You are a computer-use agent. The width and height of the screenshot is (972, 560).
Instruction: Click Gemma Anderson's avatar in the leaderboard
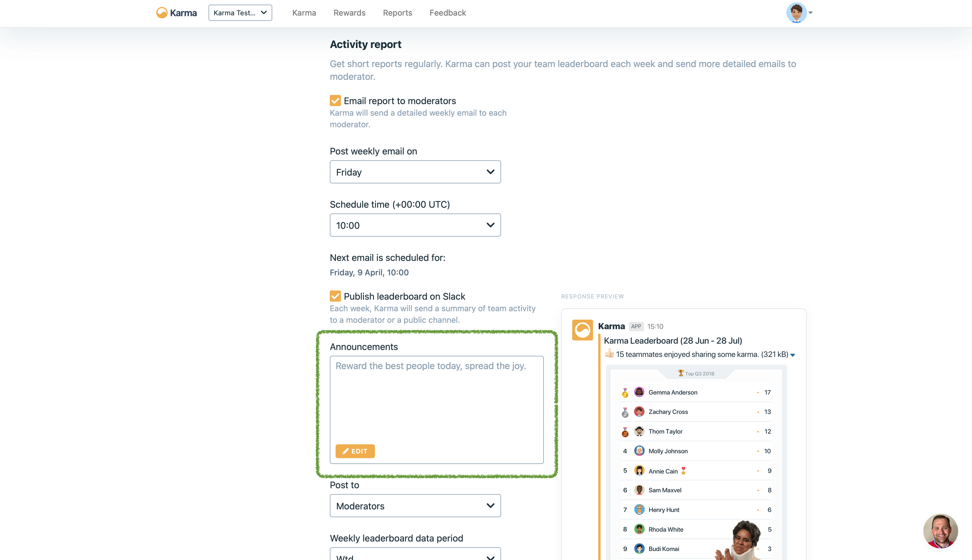pyautogui.click(x=639, y=392)
